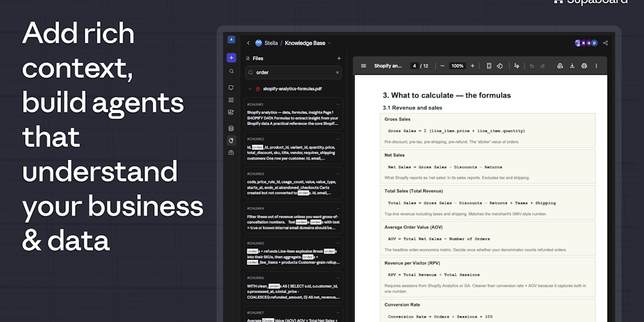The height and width of the screenshot is (322, 644).
Task: Click the Stella breadcrumb link
Action: coord(271,43)
